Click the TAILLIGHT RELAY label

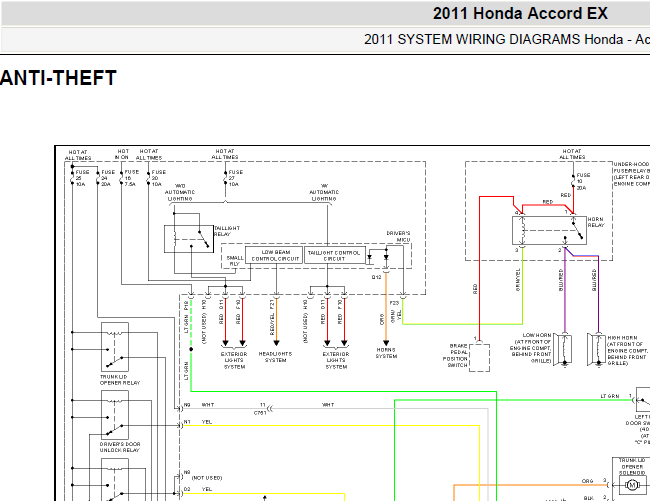coord(227,231)
